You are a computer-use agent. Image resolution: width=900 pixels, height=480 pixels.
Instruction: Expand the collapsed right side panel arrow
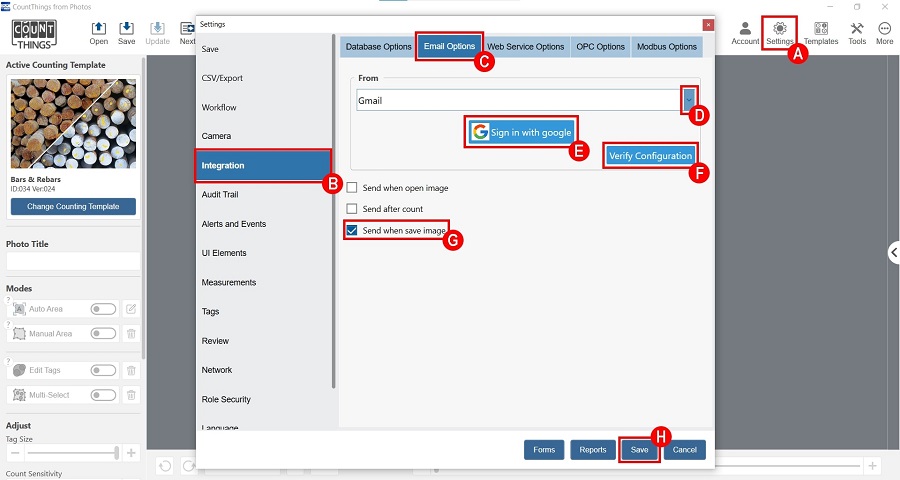click(x=893, y=253)
